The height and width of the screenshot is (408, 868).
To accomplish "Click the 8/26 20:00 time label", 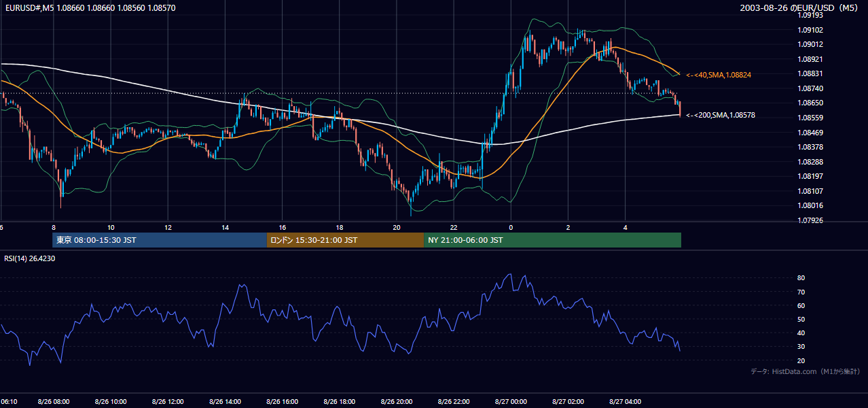I will tap(397, 402).
